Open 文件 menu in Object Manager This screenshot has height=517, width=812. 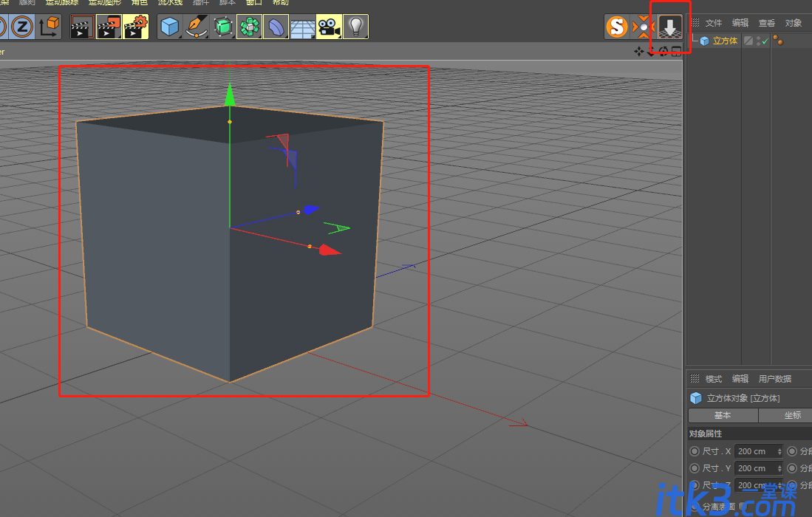(713, 23)
